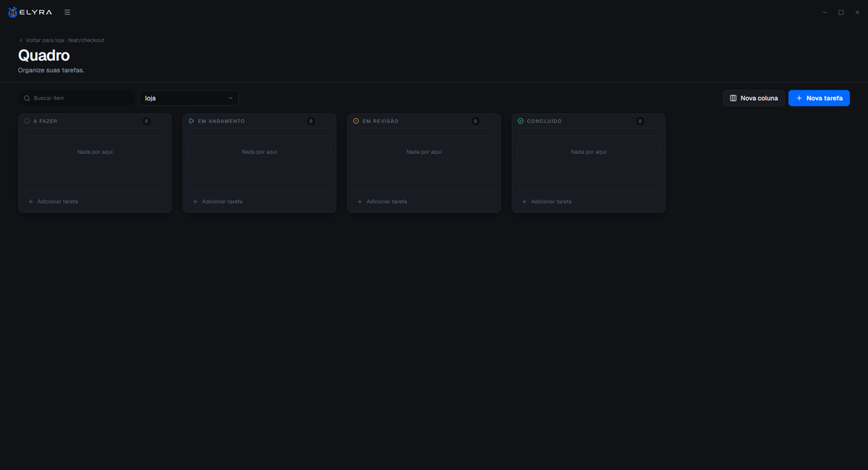
Task: Click the Em Revisão orange status icon
Action: pos(356,121)
